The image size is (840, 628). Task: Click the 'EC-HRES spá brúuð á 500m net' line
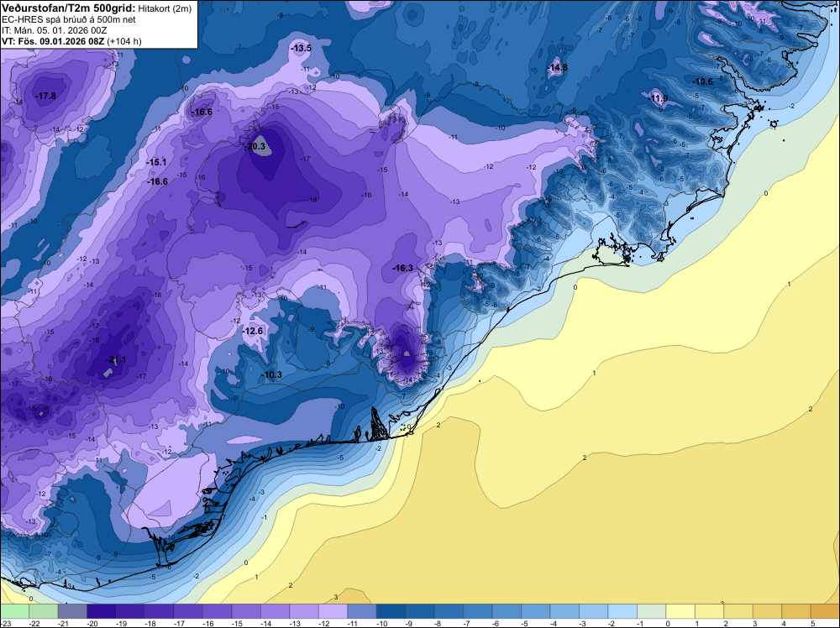[x=69, y=19]
